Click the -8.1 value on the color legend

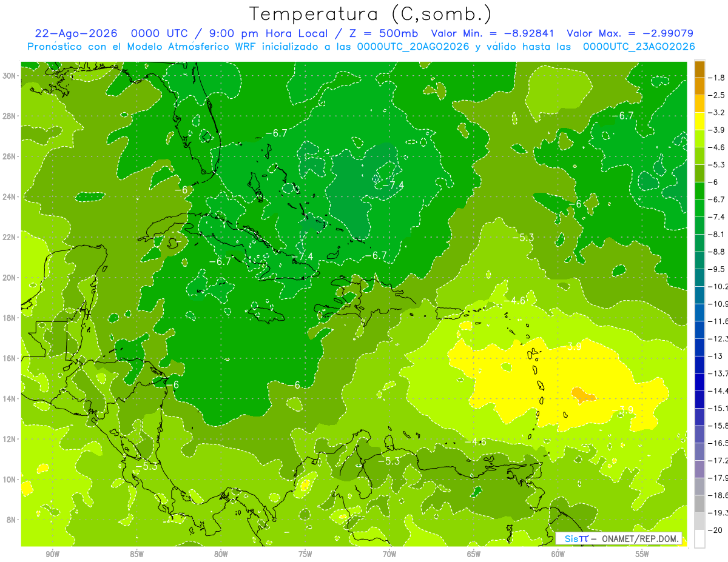716,234
